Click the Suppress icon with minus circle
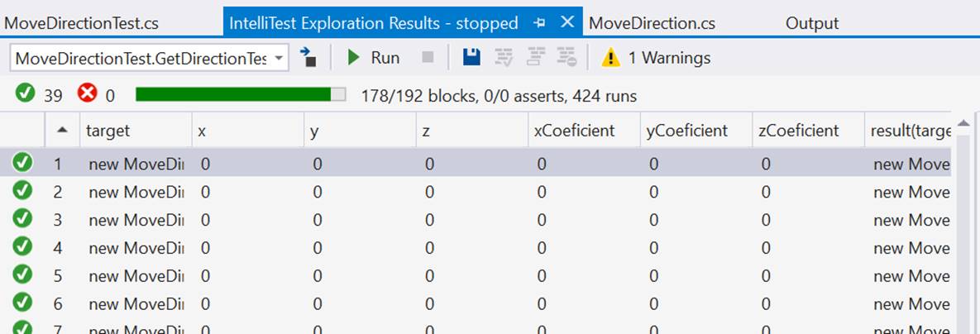980x334 pixels. pyautogui.click(x=566, y=58)
